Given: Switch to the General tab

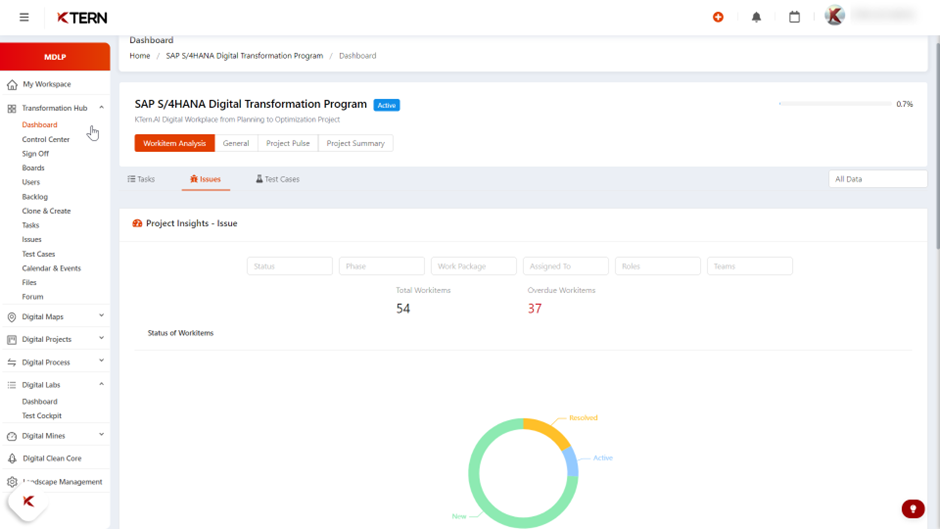Looking at the screenshot, I should (236, 143).
